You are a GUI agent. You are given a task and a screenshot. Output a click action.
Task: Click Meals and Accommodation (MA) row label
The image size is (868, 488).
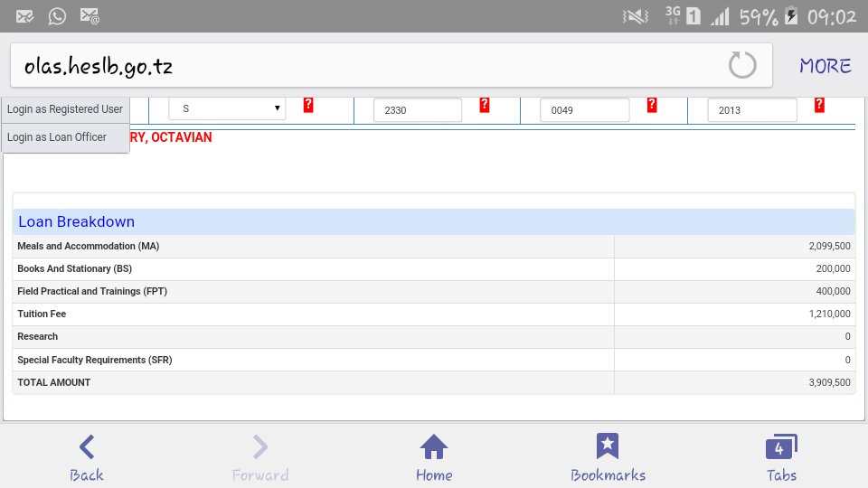tap(88, 246)
